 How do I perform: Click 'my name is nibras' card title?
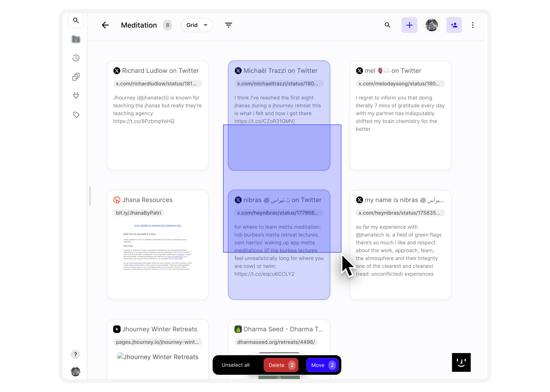(x=404, y=200)
